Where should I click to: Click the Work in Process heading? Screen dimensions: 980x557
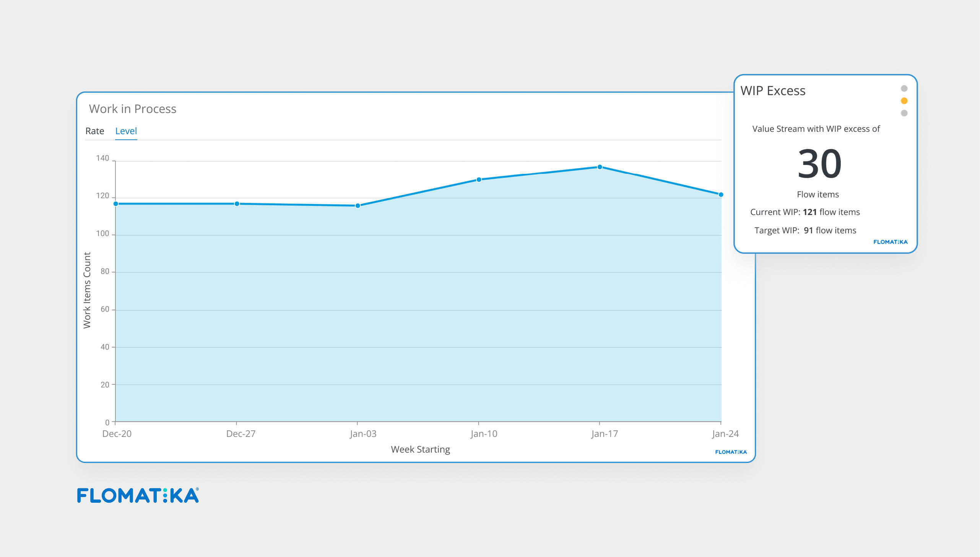pos(132,109)
